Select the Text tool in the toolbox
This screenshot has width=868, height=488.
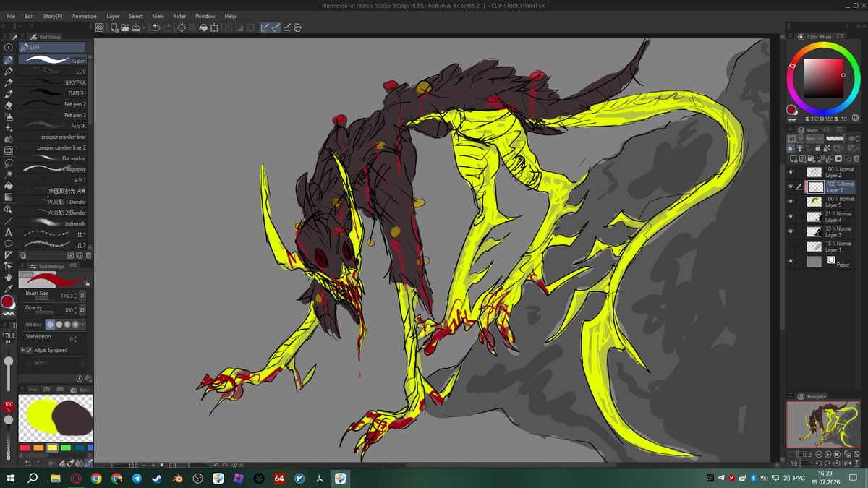9,232
